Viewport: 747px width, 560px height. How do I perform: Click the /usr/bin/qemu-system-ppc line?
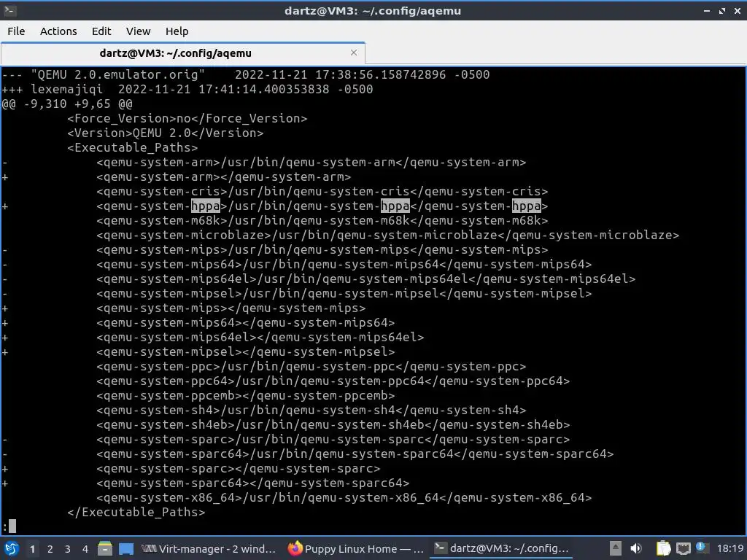pos(311,367)
